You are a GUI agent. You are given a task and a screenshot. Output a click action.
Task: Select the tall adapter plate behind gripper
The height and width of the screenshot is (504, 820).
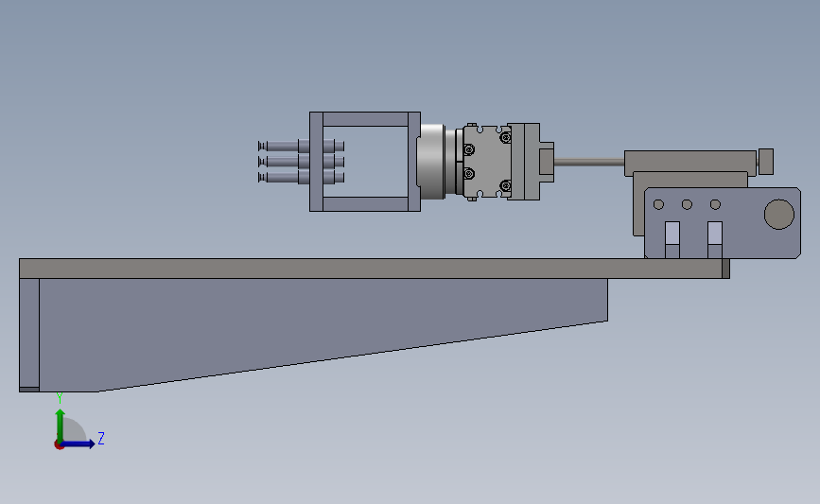(525, 162)
